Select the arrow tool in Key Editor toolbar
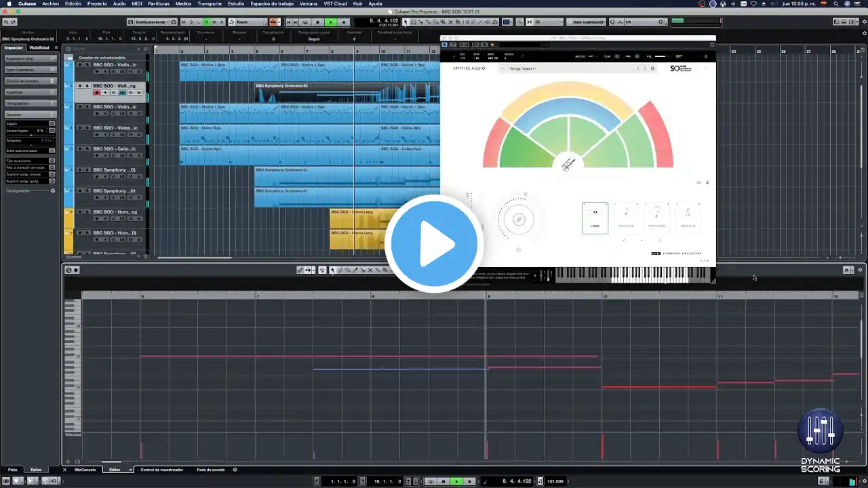 click(332, 270)
